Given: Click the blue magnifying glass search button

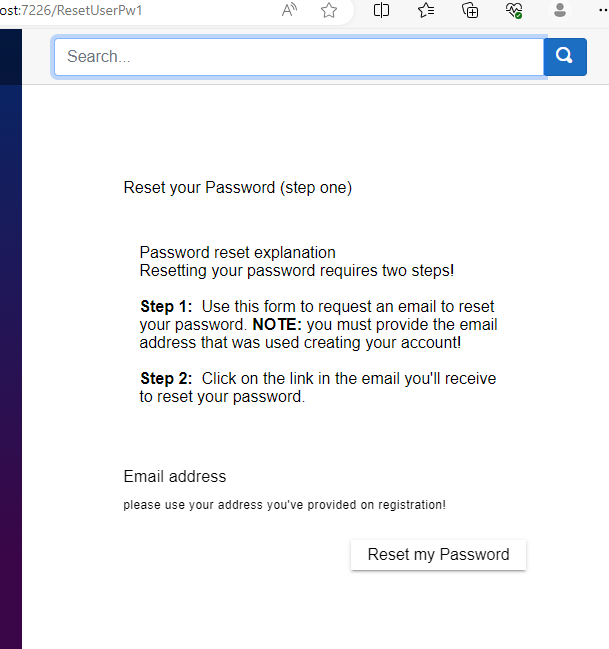Looking at the screenshot, I should click(x=565, y=57).
